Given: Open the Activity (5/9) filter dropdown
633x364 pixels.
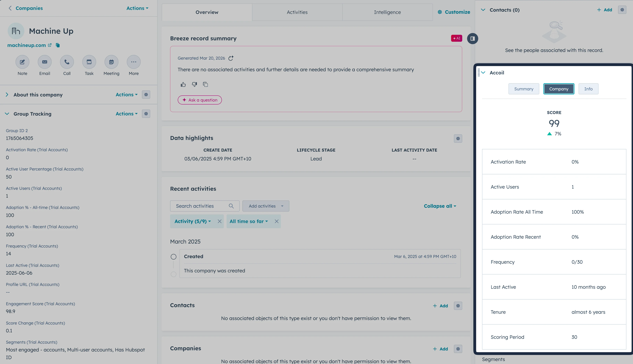Looking at the screenshot, I should tap(193, 221).
